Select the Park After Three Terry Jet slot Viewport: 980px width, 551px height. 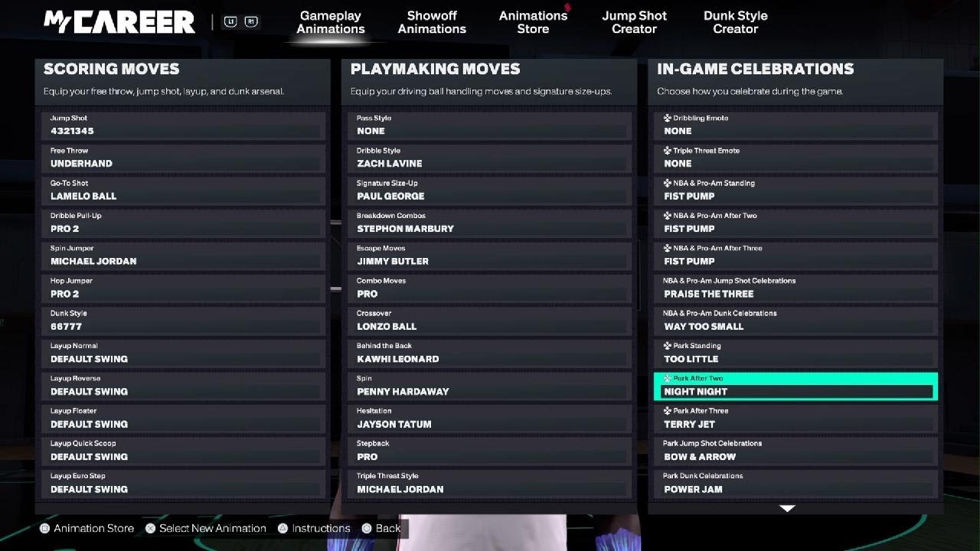[x=796, y=419]
